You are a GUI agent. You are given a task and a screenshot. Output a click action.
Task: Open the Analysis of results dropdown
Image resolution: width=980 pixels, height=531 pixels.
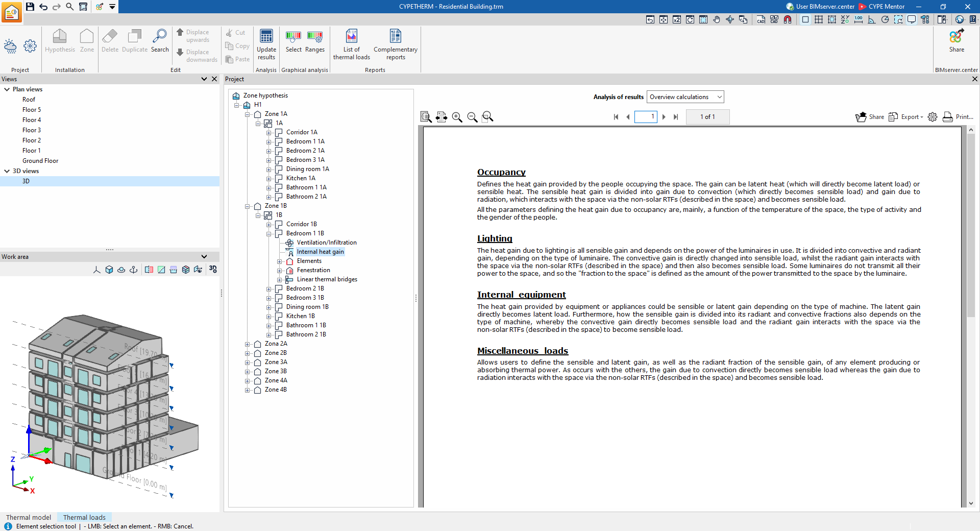click(685, 97)
